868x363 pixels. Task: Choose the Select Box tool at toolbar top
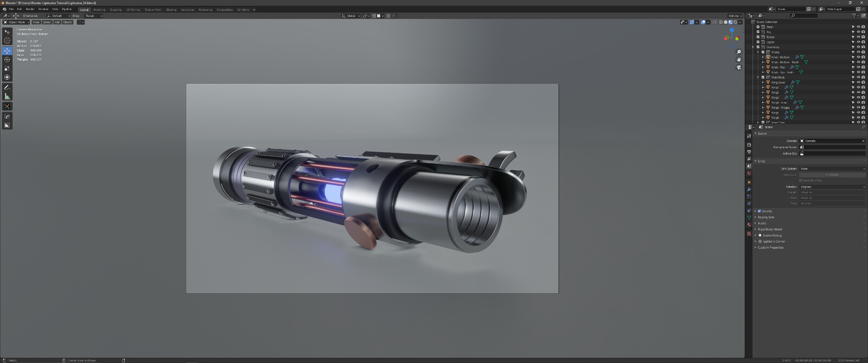pos(7,31)
